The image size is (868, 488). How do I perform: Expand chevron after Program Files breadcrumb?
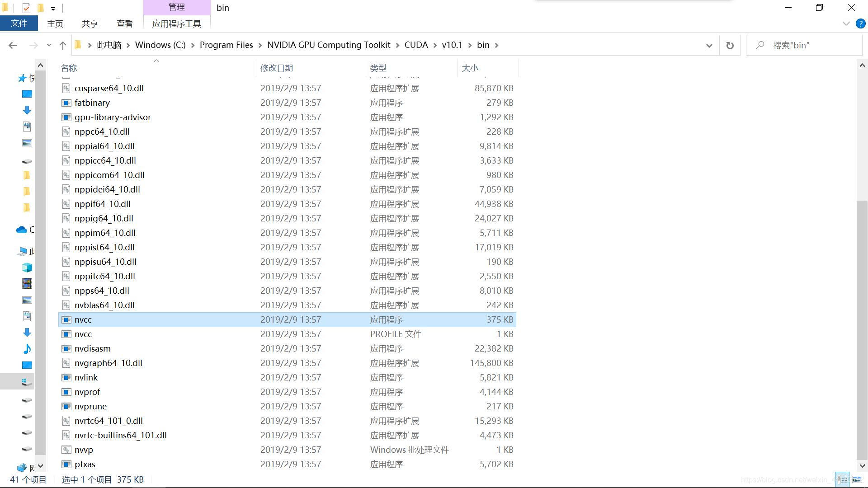point(260,45)
